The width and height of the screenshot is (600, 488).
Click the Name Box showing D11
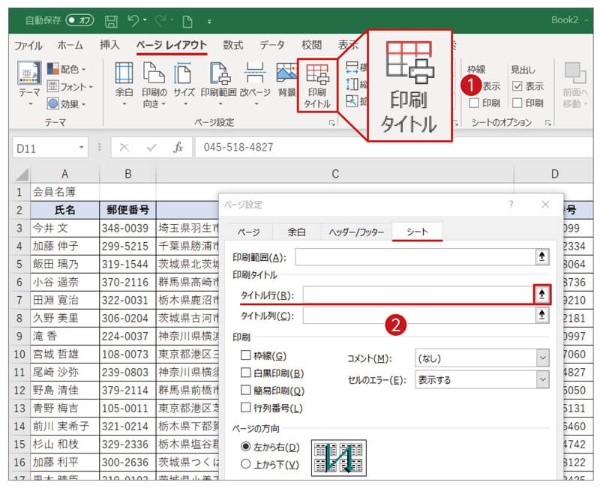click(45, 148)
